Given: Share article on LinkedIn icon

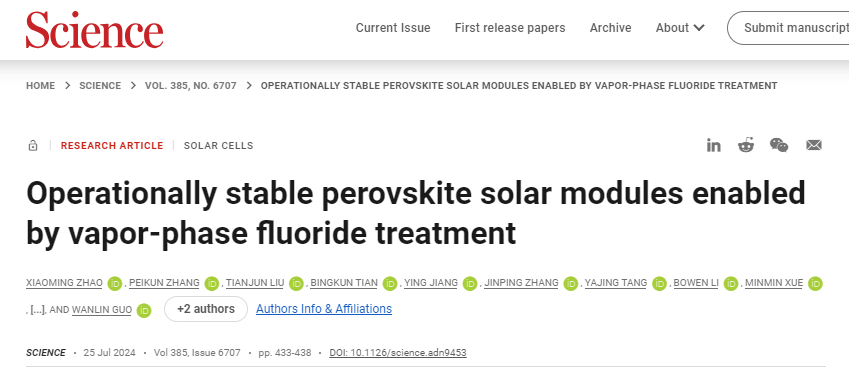Looking at the screenshot, I should coord(714,145).
